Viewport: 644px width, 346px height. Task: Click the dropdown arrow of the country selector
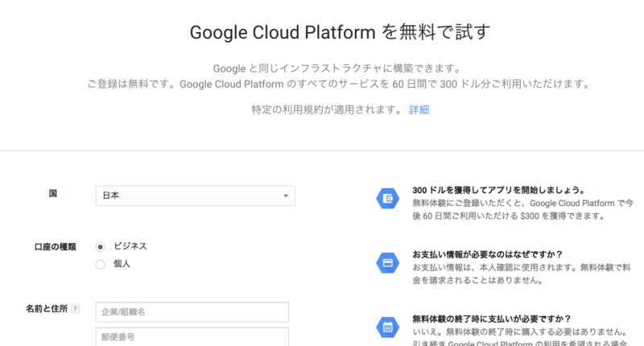click(286, 196)
